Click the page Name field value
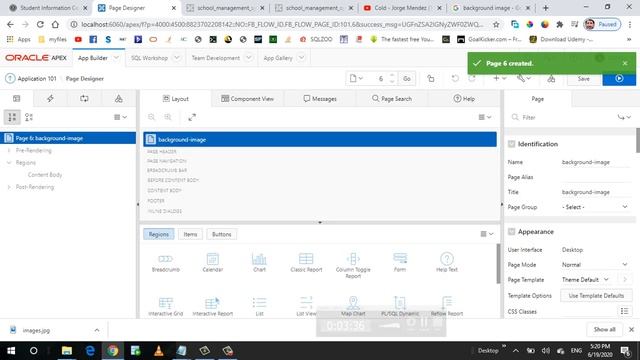Image resolution: width=640 pixels, height=360 pixels. click(595, 162)
